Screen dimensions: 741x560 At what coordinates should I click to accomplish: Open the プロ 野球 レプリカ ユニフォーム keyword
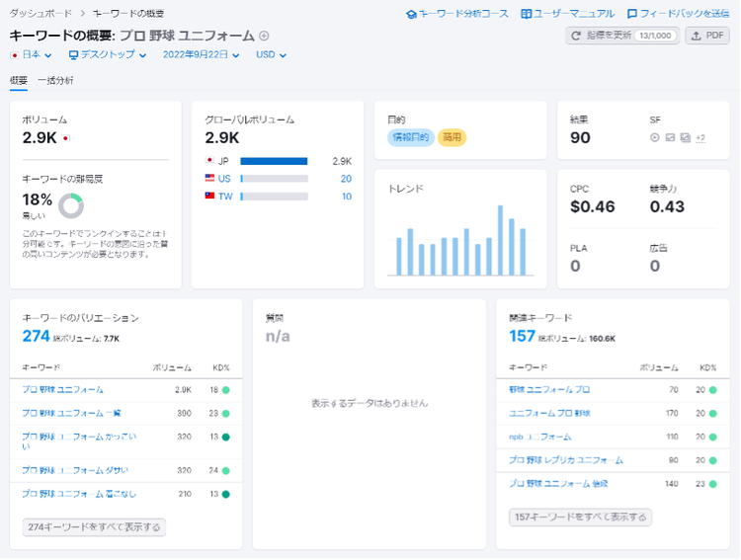point(566,460)
